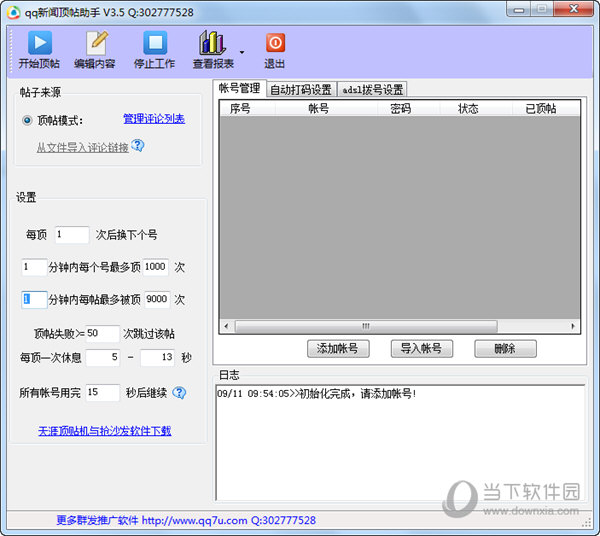Close the qq新闻顶帖助手 window
This screenshot has width=600, height=536.
pyautogui.click(x=573, y=9)
